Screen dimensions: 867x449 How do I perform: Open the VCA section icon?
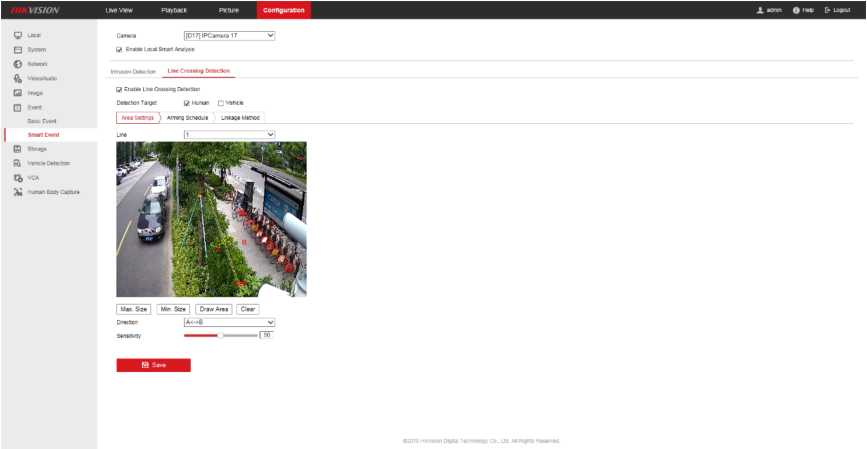tap(18, 178)
